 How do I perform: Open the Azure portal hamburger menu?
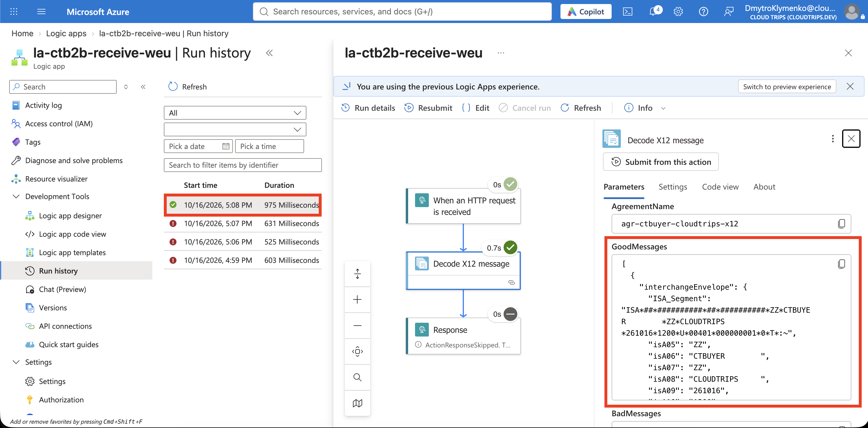point(41,12)
